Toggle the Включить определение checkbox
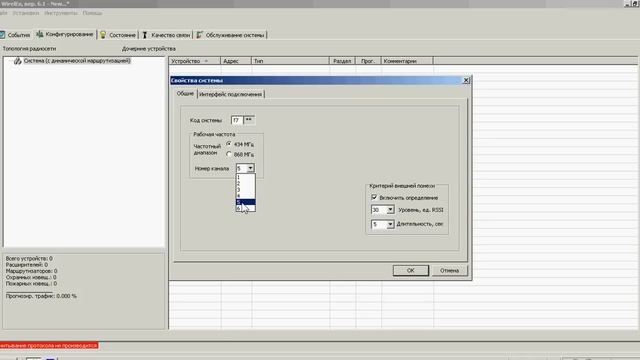The image size is (640, 360). 374,198
